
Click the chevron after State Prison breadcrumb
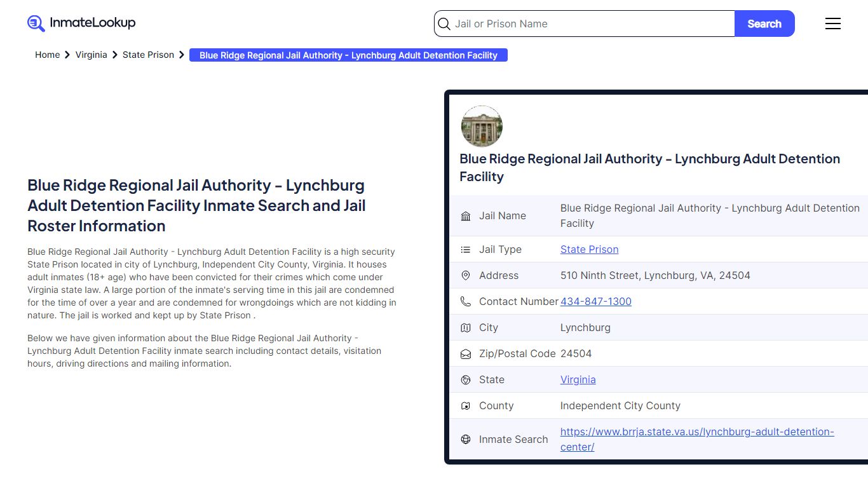point(182,55)
